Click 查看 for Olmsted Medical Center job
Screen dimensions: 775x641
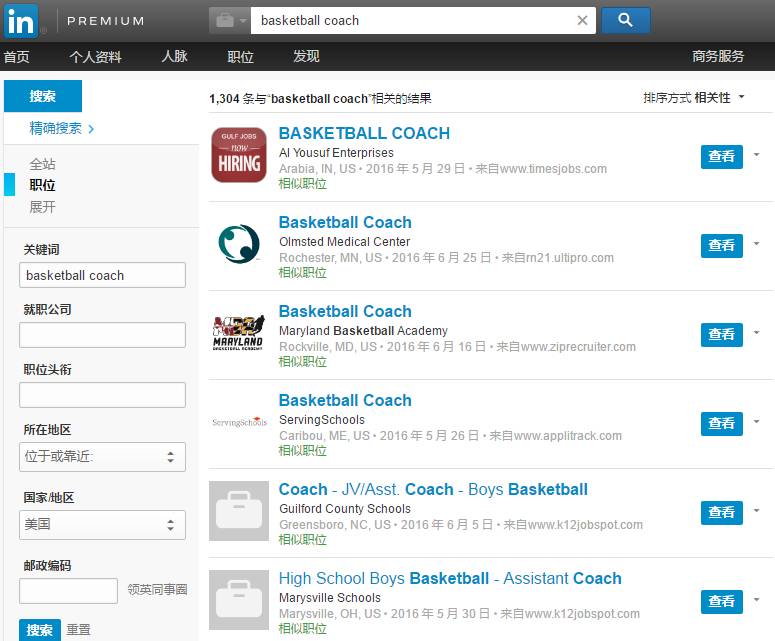coord(722,246)
